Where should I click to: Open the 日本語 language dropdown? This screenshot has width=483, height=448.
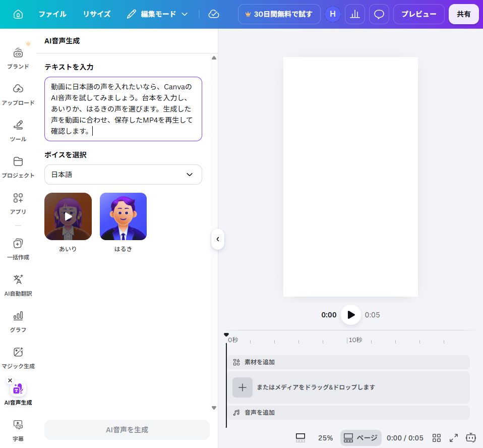pos(123,175)
